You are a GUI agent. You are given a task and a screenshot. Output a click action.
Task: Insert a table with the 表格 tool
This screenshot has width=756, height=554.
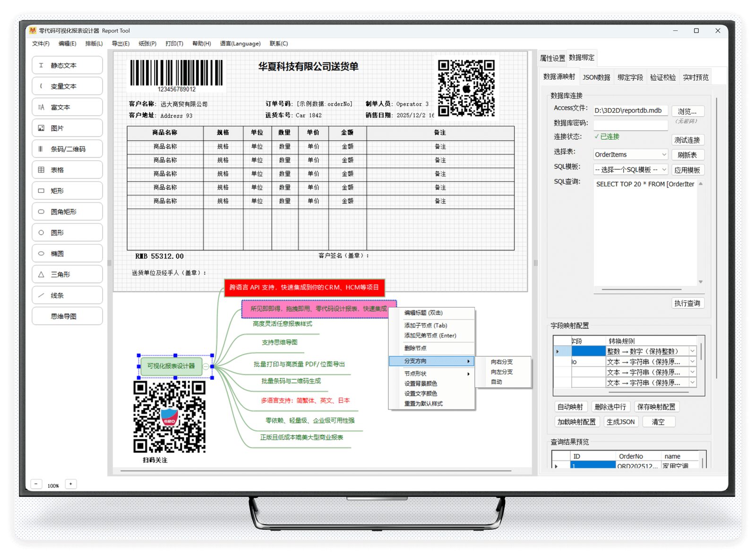(x=67, y=170)
